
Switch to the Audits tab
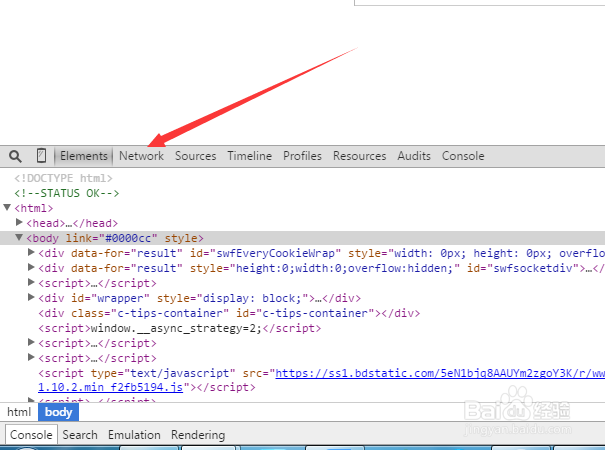coord(414,156)
